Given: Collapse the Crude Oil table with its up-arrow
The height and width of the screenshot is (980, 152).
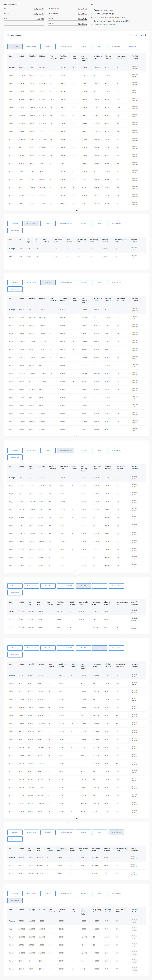Looking at the screenshot, I should point(77,437).
